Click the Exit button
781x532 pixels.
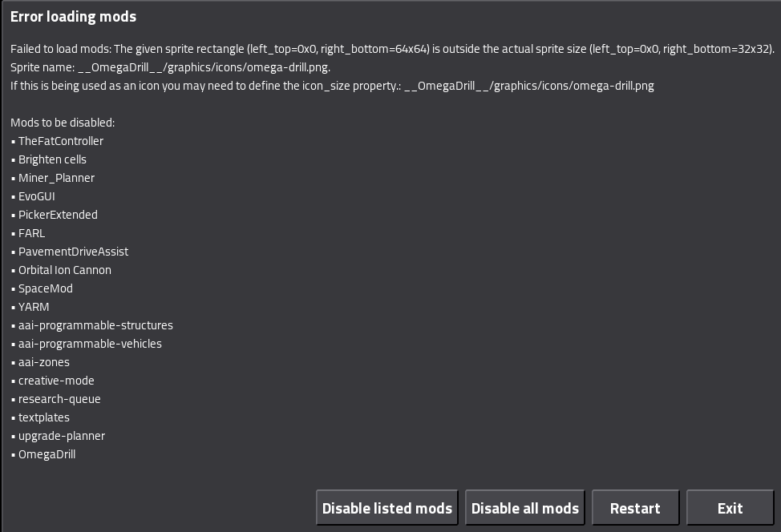(x=730, y=508)
